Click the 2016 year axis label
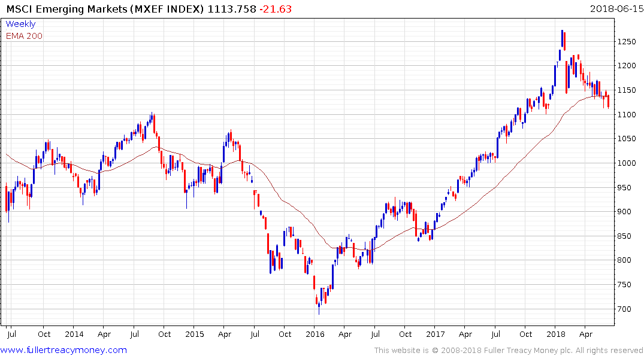644x359 pixels. click(x=315, y=334)
